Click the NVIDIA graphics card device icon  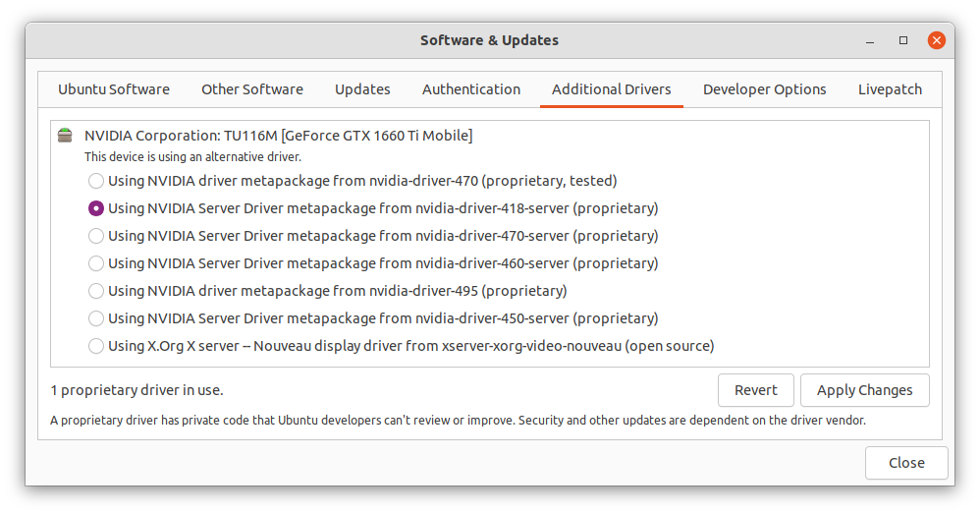click(65, 136)
